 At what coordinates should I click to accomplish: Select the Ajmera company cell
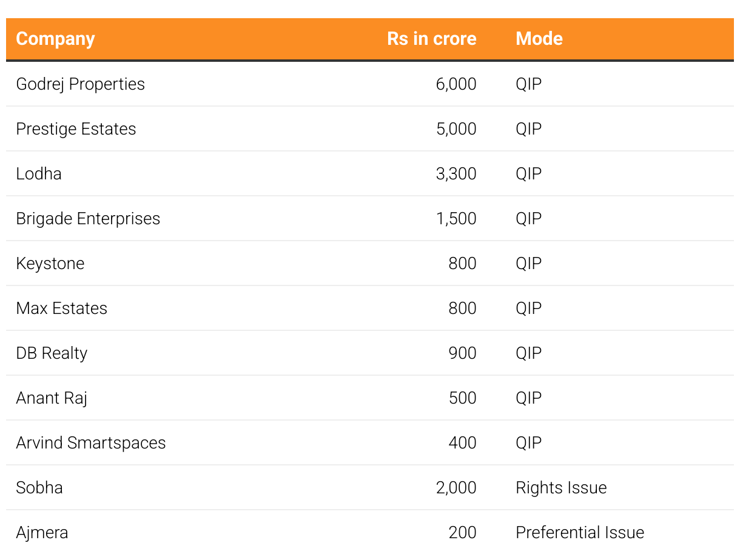pyautogui.click(x=42, y=533)
